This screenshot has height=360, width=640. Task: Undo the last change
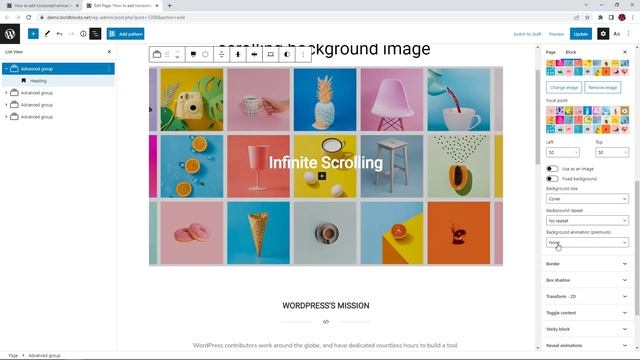tap(60, 34)
